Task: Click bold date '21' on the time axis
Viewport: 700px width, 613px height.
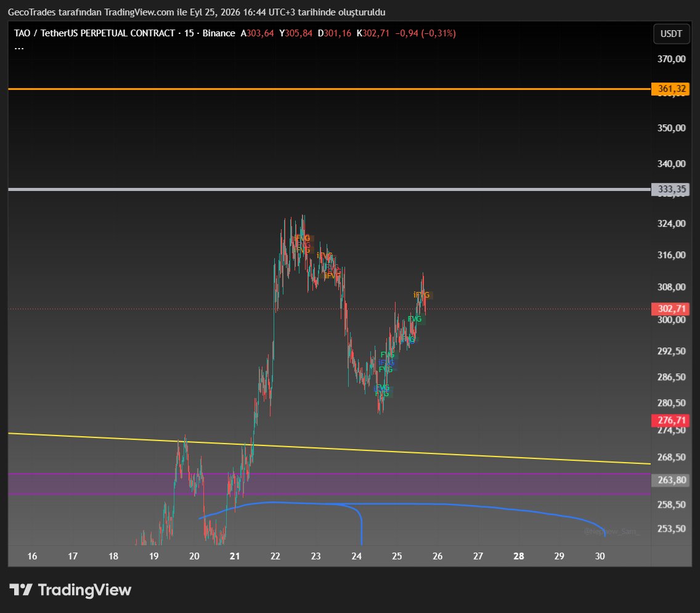Action: pyautogui.click(x=235, y=556)
